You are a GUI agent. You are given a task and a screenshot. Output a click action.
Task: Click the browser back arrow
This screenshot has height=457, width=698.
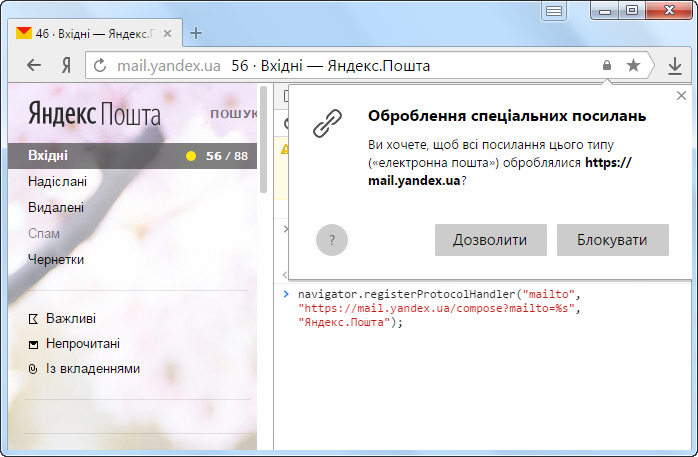point(34,65)
